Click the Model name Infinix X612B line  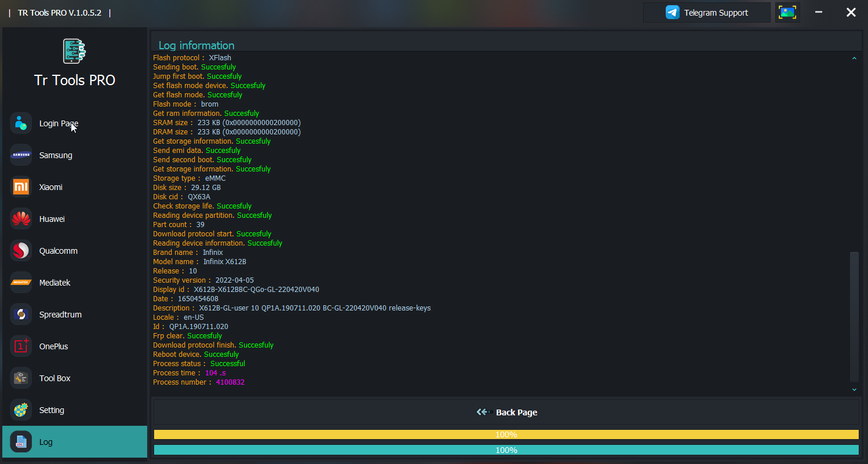pos(199,262)
